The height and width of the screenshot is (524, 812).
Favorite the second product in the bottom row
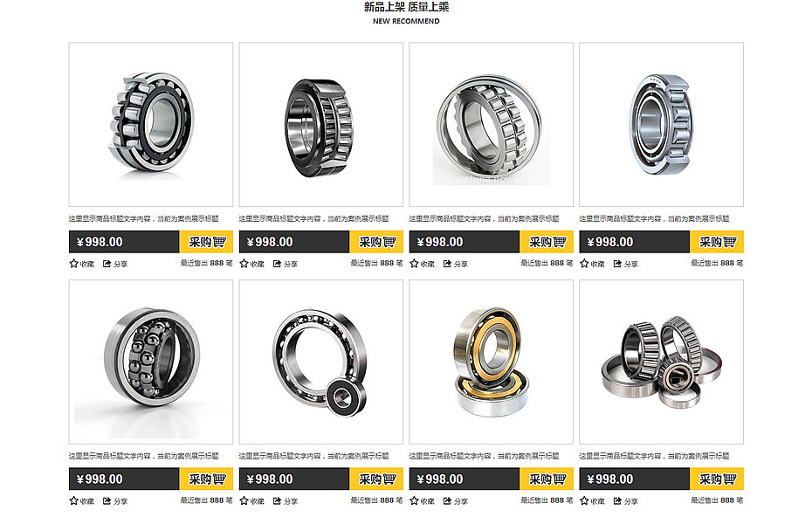click(244, 500)
